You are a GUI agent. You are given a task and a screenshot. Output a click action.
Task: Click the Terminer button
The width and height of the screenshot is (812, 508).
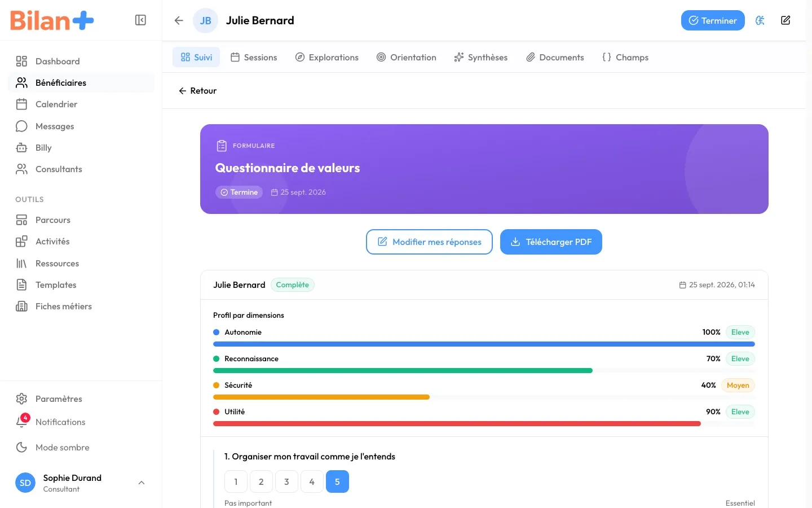click(713, 20)
